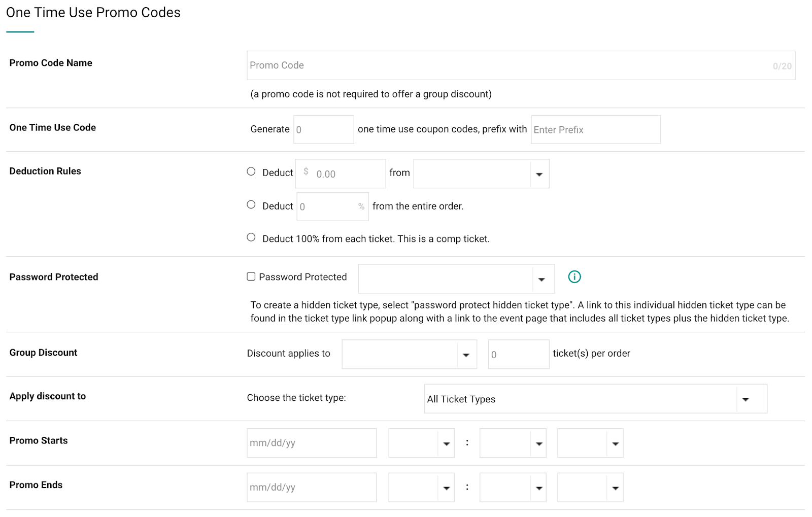Viewport: 812px width, 517px height.
Task: Click the Promo Ends mm/dd/yy date field
Action: [x=311, y=487]
